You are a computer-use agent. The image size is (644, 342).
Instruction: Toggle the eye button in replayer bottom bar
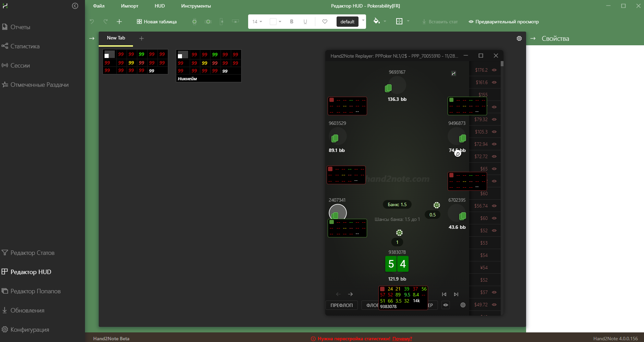[x=446, y=305]
